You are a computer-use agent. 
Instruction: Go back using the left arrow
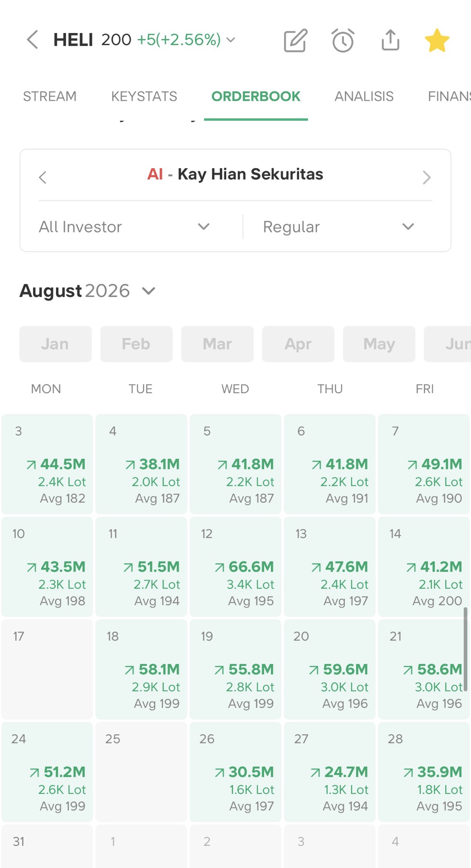(32, 40)
